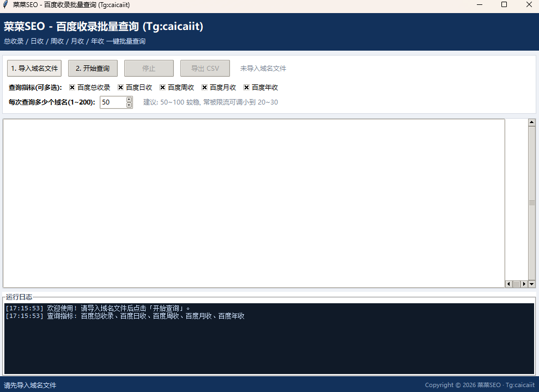Image resolution: width=539 pixels, height=392 pixels.
Task: Click the '未导入域名文件' status label
Action: coord(263,68)
